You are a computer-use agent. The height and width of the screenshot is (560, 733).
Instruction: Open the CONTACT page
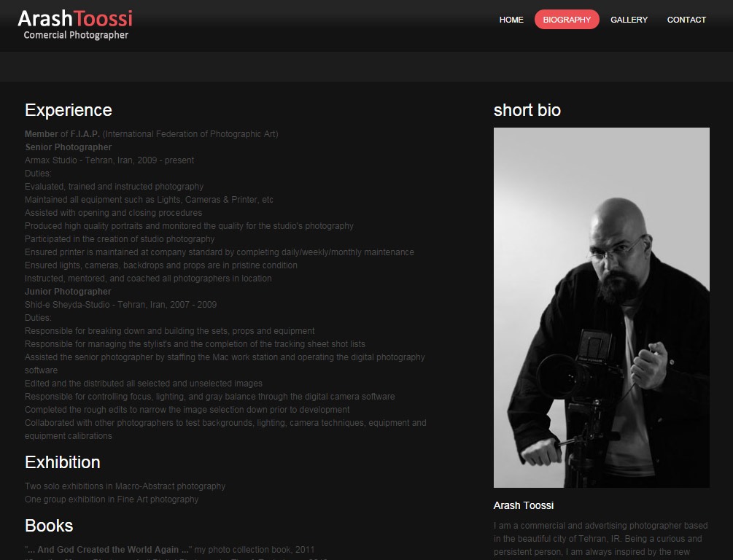(686, 20)
